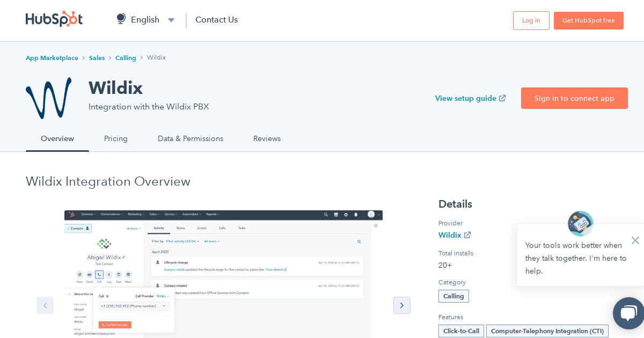Expand the English language dropdown
This screenshot has height=338, width=644.
[x=171, y=20]
